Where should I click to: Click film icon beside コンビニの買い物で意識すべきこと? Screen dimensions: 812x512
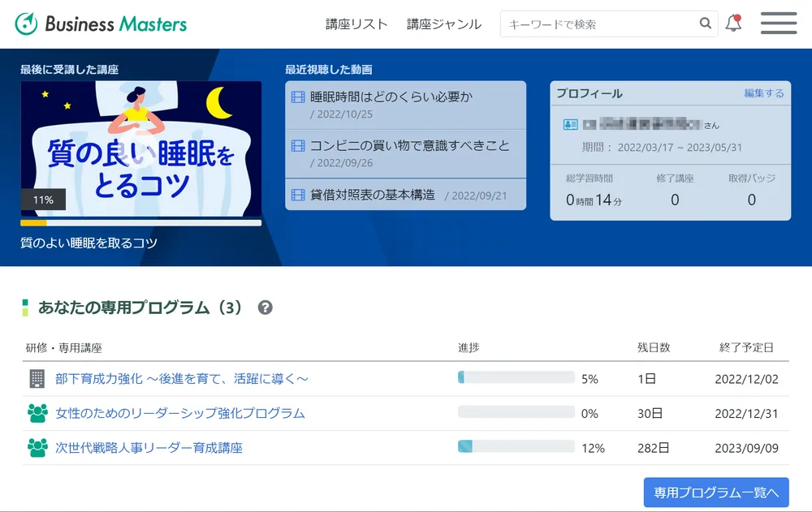click(298, 146)
